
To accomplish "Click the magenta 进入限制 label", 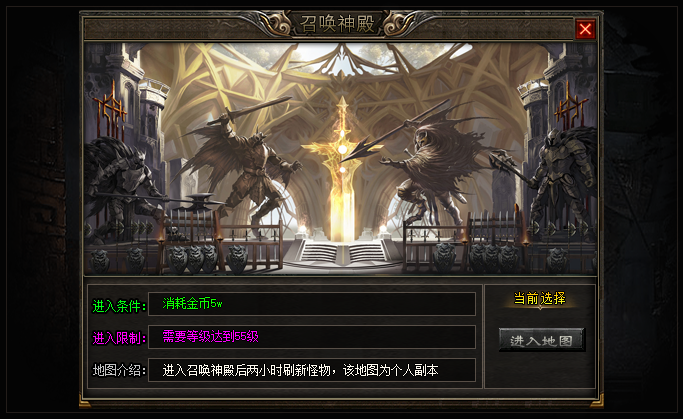I will coord(119,338).
